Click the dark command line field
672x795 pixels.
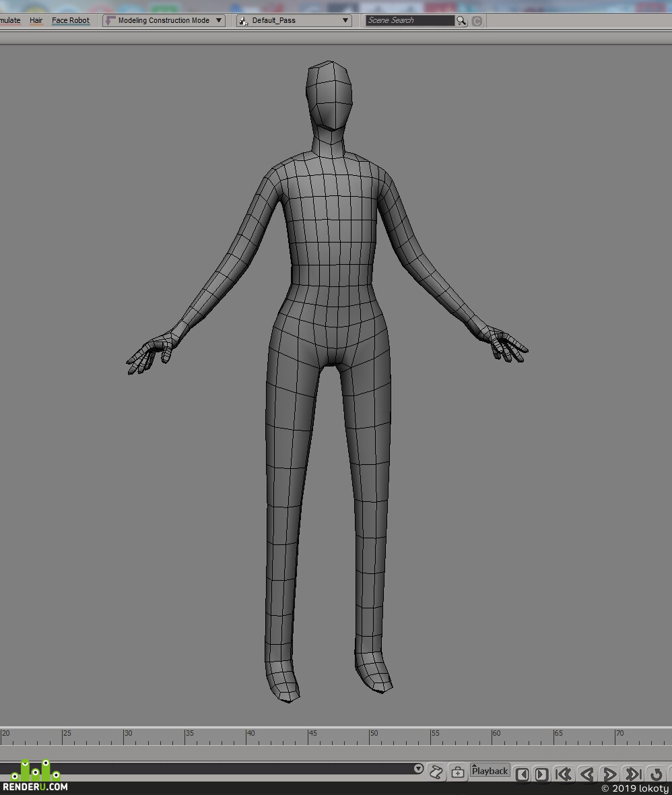pos(207,769)
